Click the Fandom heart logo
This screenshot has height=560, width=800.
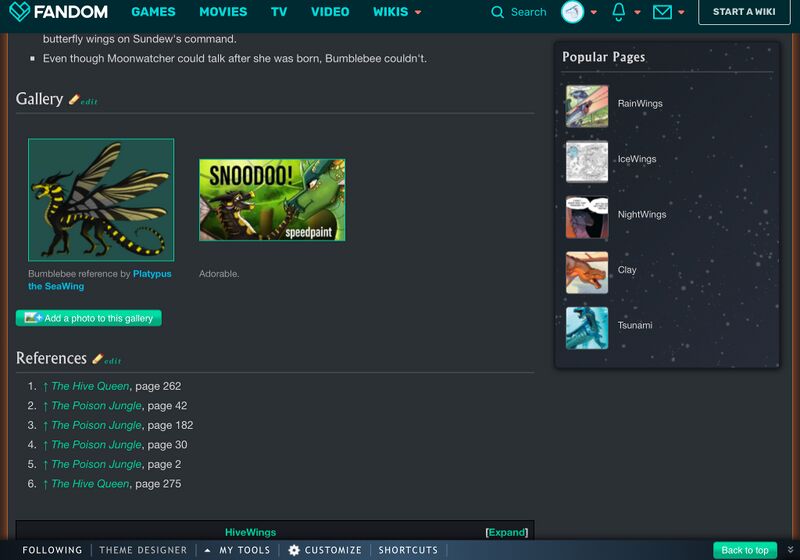coord(19,12)
